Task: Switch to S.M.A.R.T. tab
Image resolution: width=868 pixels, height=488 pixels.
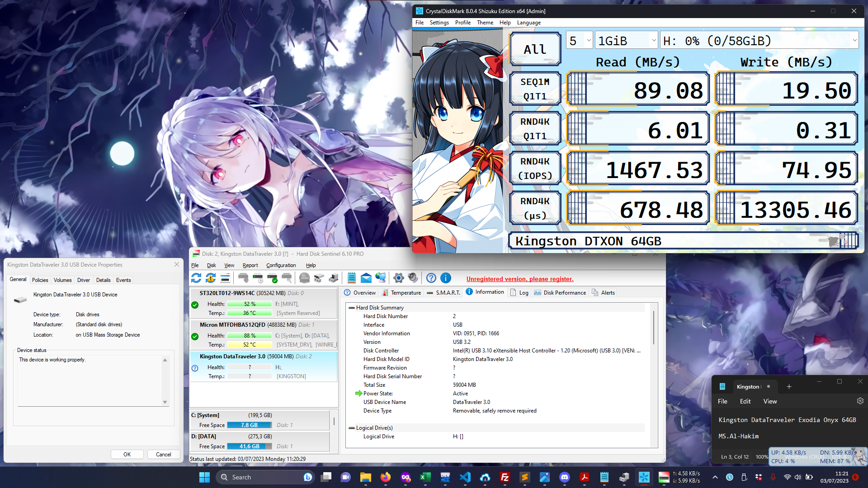Action: click(443, 293)
